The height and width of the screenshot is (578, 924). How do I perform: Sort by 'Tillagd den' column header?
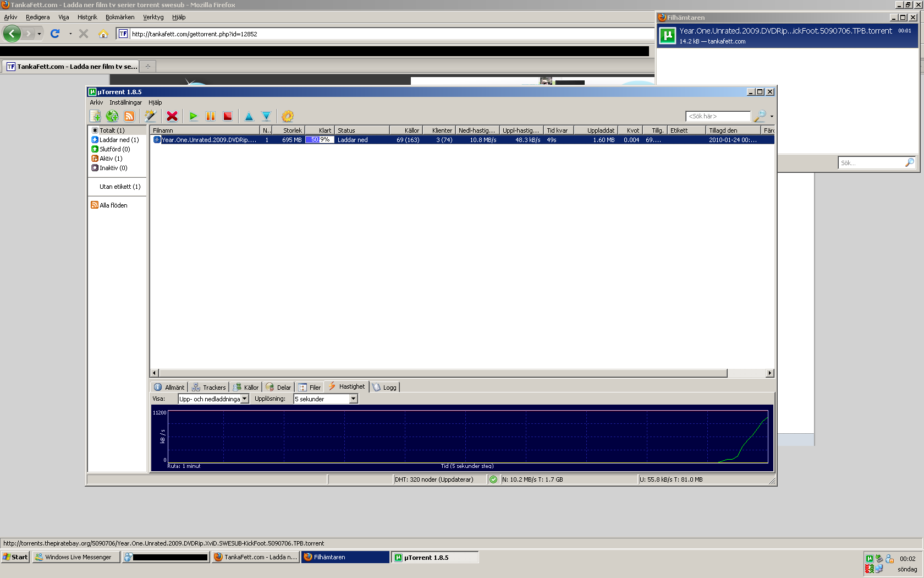coord(733,130)
